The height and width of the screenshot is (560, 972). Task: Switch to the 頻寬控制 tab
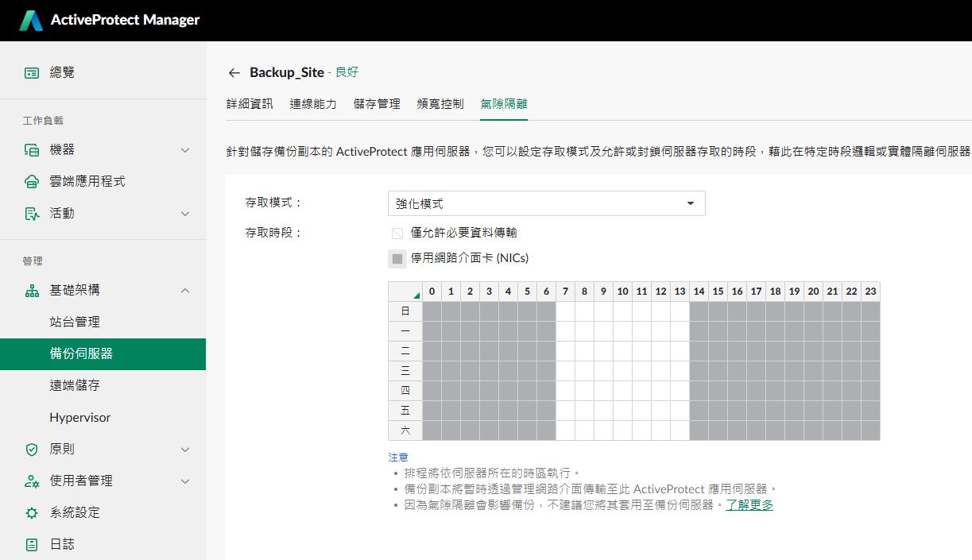point(440,104)
